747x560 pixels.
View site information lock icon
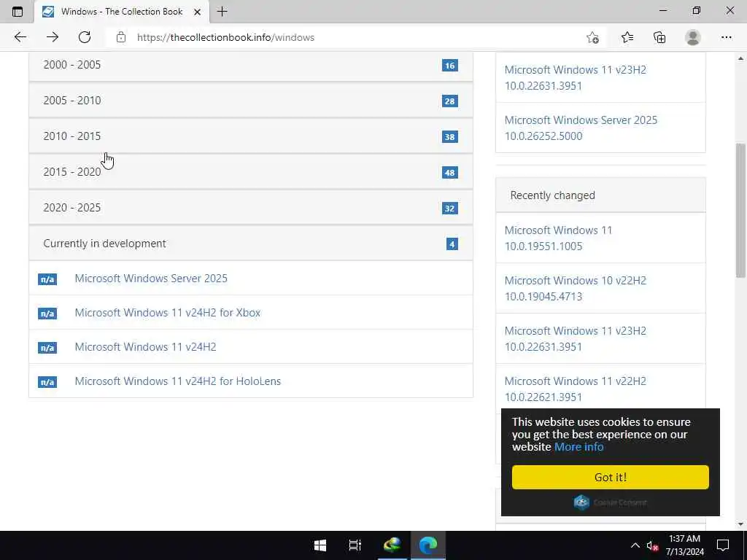(121, 37)
